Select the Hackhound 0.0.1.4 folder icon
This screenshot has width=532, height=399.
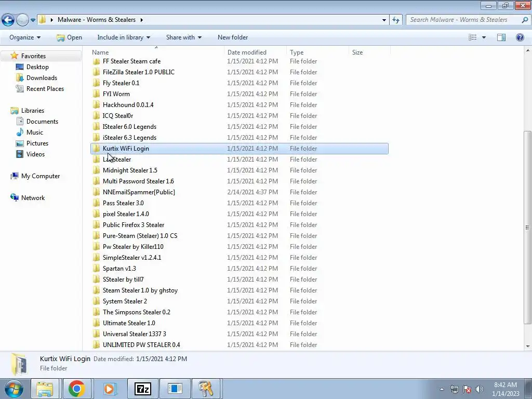pos(96,105)
